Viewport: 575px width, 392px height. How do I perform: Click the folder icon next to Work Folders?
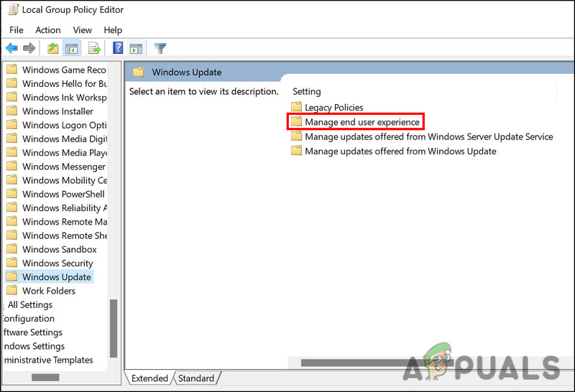coord(11,290)
